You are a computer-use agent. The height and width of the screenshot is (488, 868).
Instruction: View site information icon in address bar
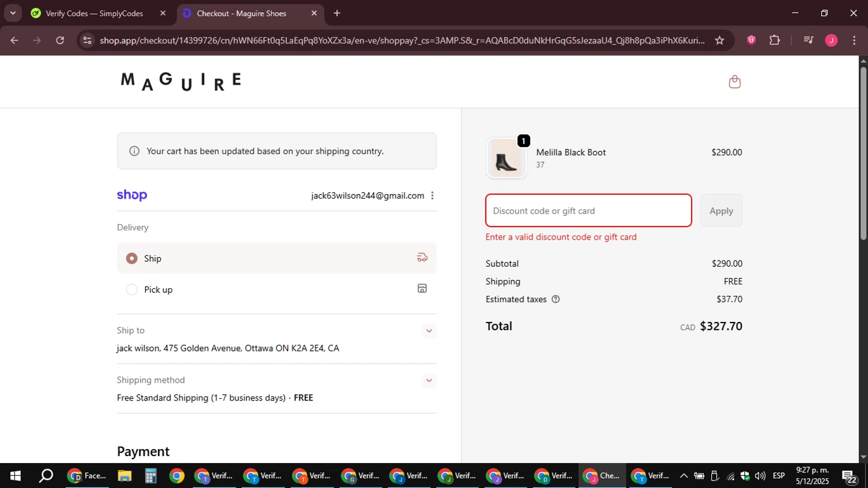click(x=87, y=41)
